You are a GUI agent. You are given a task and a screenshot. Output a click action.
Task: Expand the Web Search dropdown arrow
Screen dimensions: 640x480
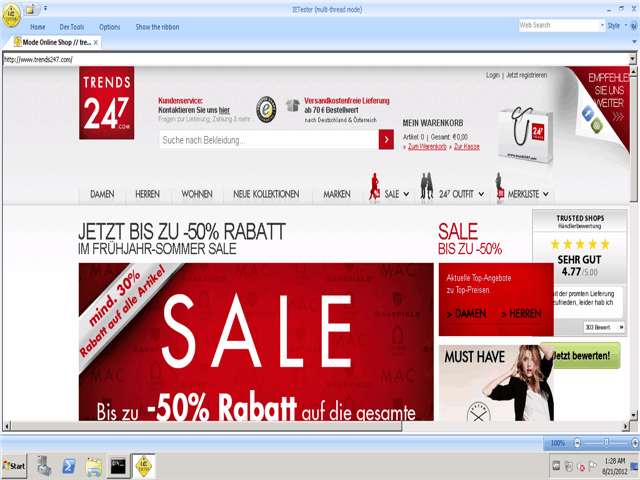[x=602, y=25]
